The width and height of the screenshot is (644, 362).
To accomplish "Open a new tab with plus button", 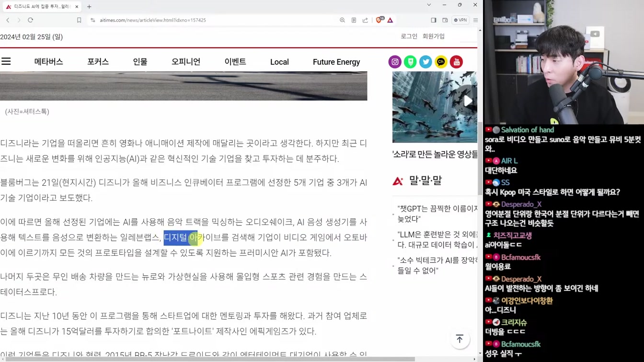I will tap(89, 7).
